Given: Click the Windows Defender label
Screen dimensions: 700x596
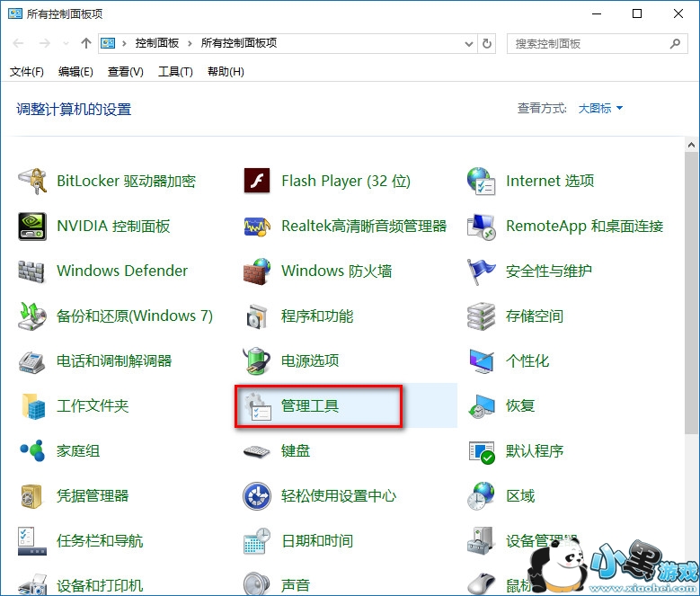Looking at the screenshot, I should pos(122,271).
